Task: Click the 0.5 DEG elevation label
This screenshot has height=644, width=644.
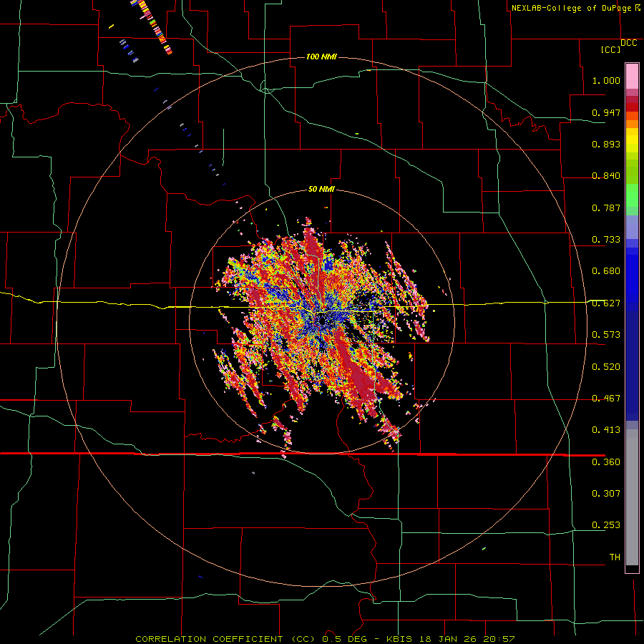Action: (x=344, y=639)
